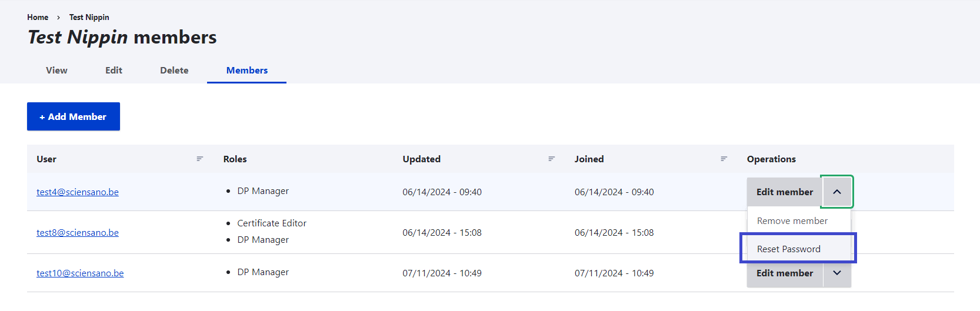Select Reset Password from the dropdown
Screen dimensions: 980x311
tap(788, 249)
